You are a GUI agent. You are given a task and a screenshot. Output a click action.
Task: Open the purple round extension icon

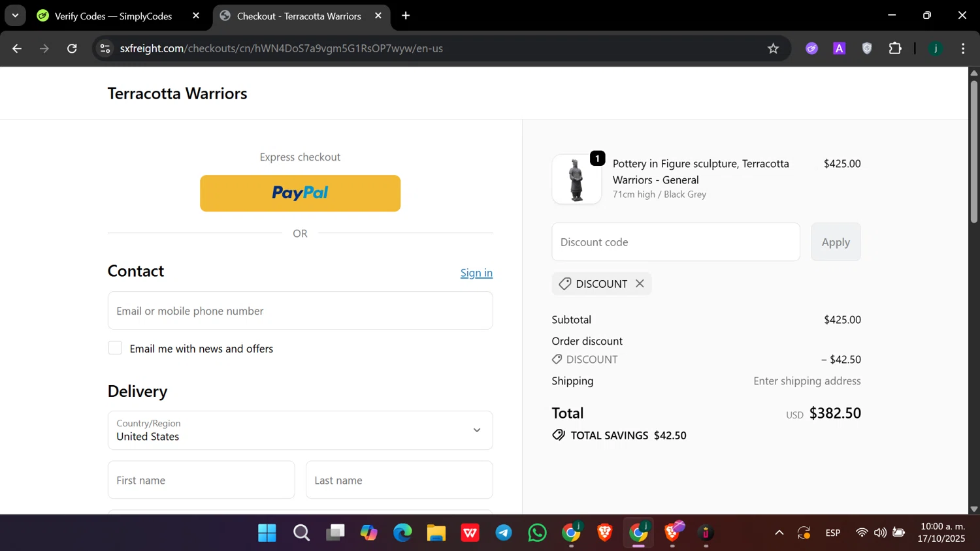point(811,48)
